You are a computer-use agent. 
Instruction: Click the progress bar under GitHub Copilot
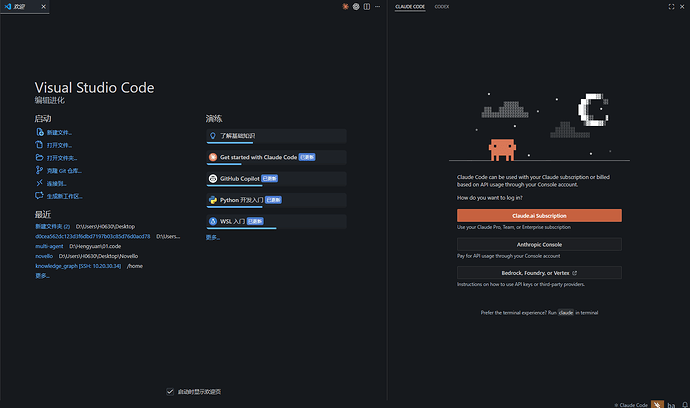pyautogui.click(x=235, y=186)
